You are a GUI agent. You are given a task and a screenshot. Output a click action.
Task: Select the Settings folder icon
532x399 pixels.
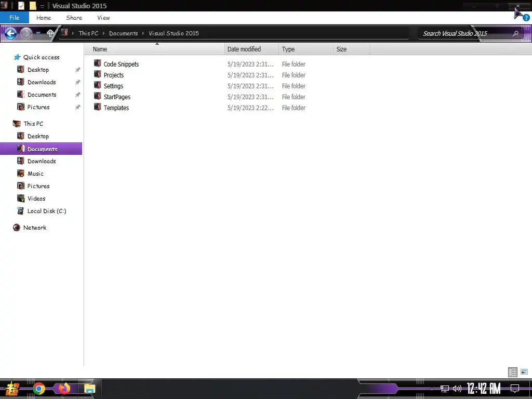point(97,85)
